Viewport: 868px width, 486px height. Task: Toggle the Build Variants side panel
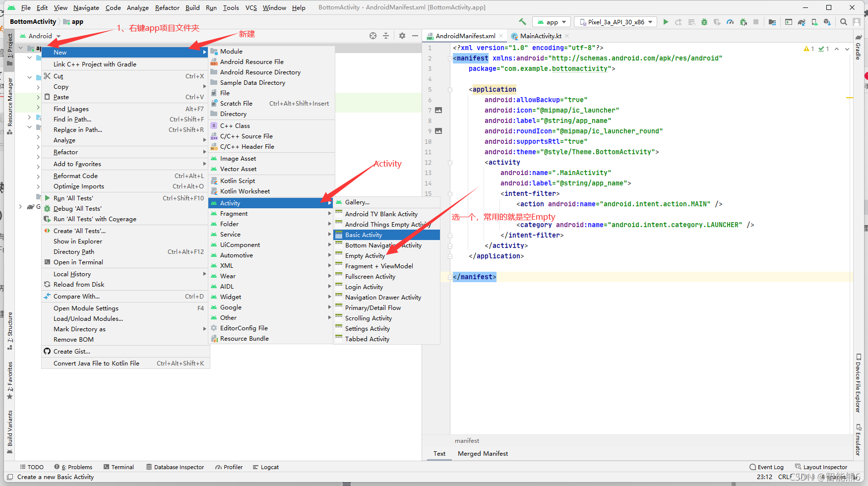(x=10, y=432)
